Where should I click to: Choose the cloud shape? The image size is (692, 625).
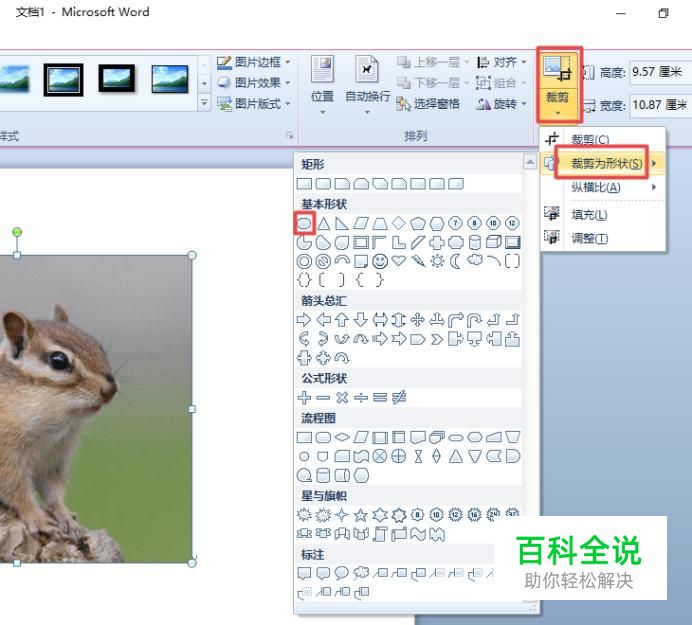(x=474, y=260)
